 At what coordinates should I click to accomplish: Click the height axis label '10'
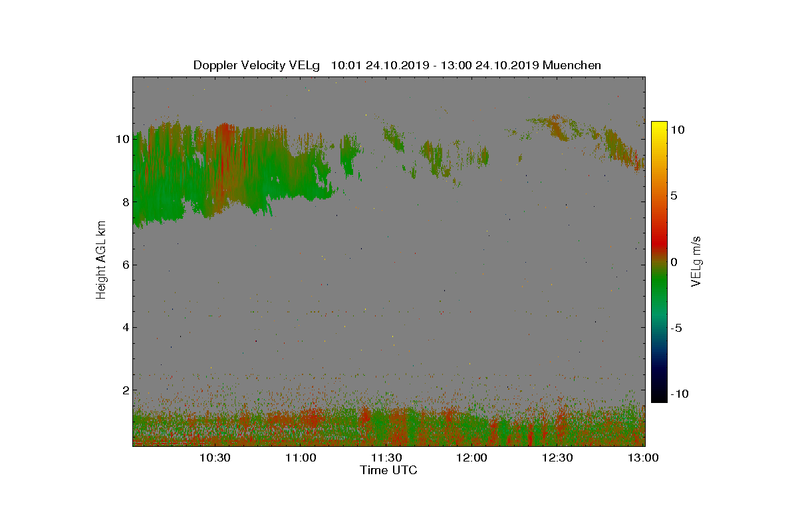click(x=122, y=139)
